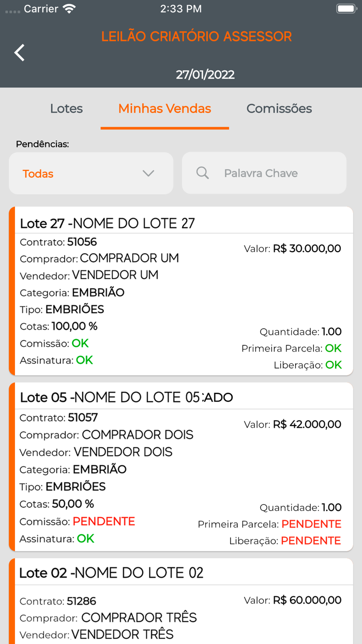
Task: Open Lote 02 - NOME DO LOTE 02
Action: point(112,573)
